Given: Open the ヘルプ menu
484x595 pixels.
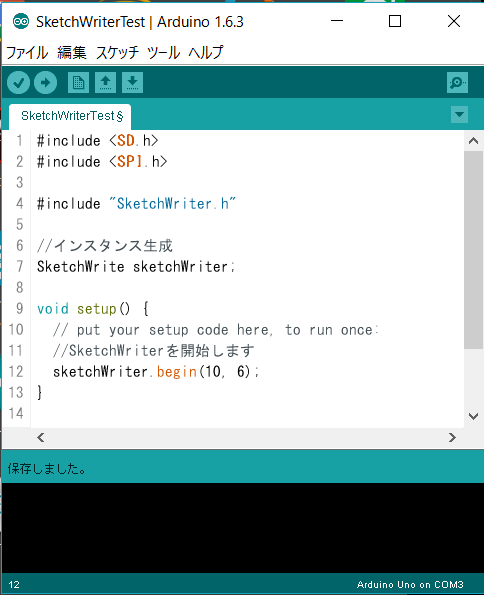Looking at the screenshot, I should pyautogui.click(x=206, y=52).
